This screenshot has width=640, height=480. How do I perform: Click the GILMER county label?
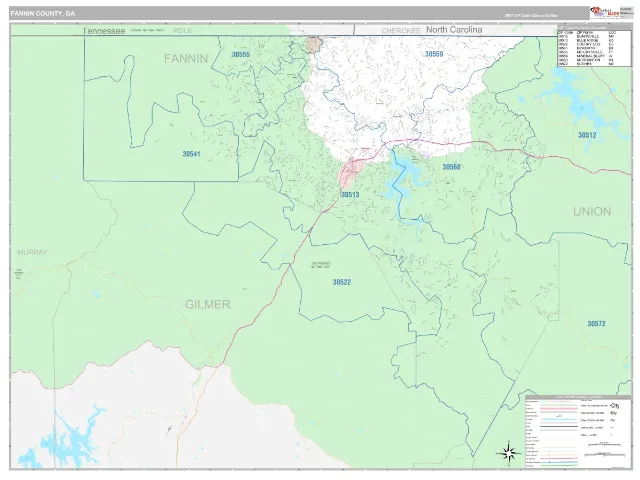[x=208, y=304]
